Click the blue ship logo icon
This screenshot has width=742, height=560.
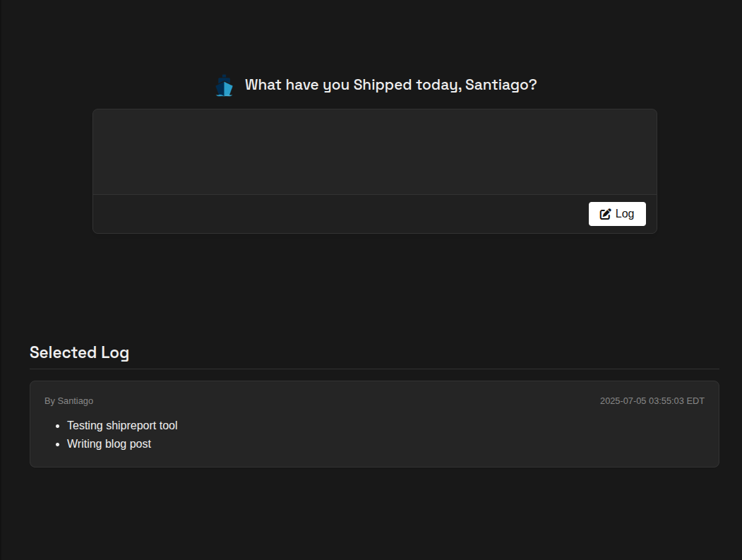coord(225,85)
